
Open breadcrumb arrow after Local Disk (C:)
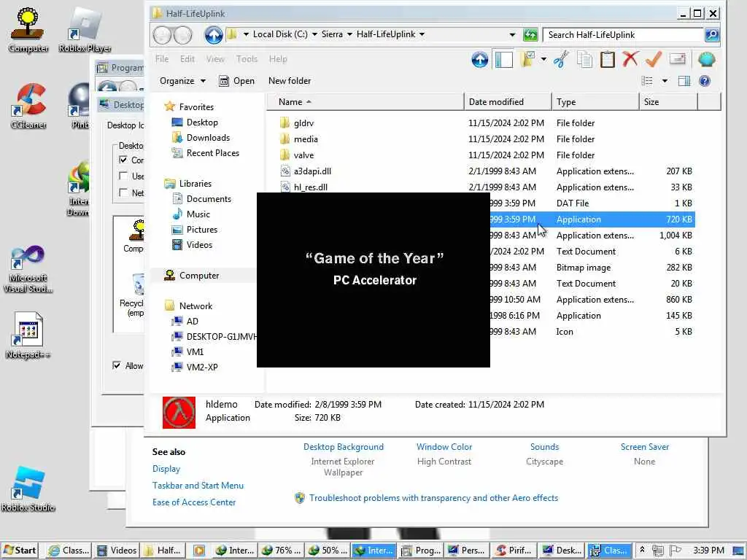tap(314, 35)
